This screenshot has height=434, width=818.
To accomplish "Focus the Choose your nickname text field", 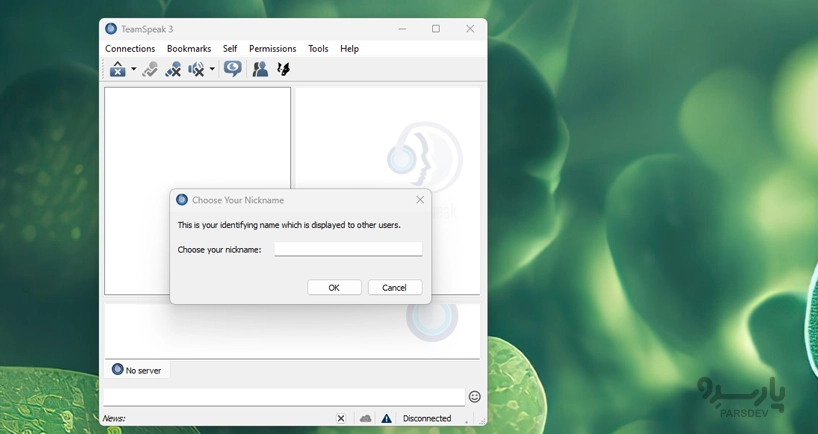I will [348, 249].
